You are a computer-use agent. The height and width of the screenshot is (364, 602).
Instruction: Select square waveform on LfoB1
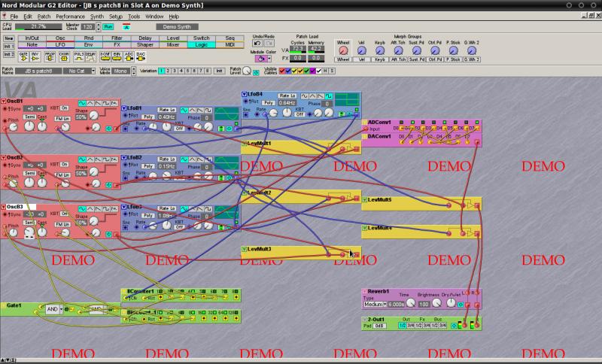[x=208, y=110]
